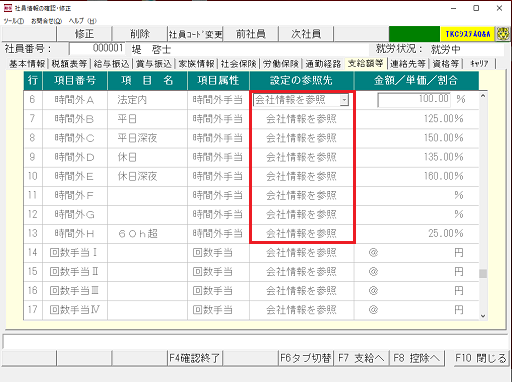Screen dimensions: 512x382
Task: Click the lion emblem icon beside TKCシステムQ&A
Action: point(503,34)
